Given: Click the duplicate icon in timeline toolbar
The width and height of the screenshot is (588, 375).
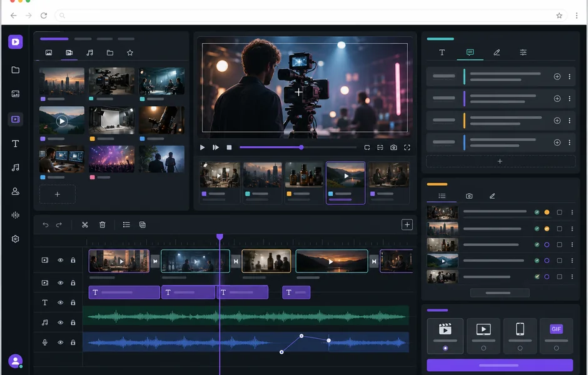Looking at the screenshot, I should [143, 225].
